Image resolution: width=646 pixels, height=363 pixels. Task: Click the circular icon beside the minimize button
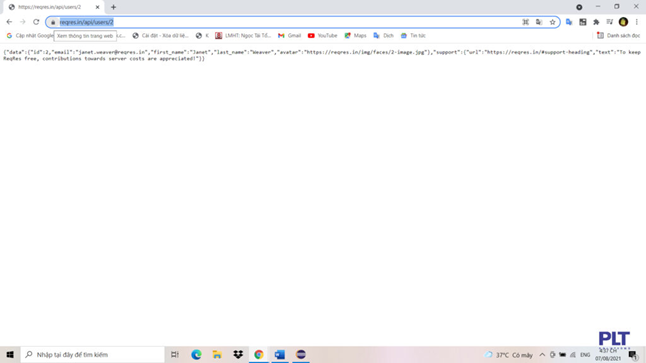pos(579,7)
